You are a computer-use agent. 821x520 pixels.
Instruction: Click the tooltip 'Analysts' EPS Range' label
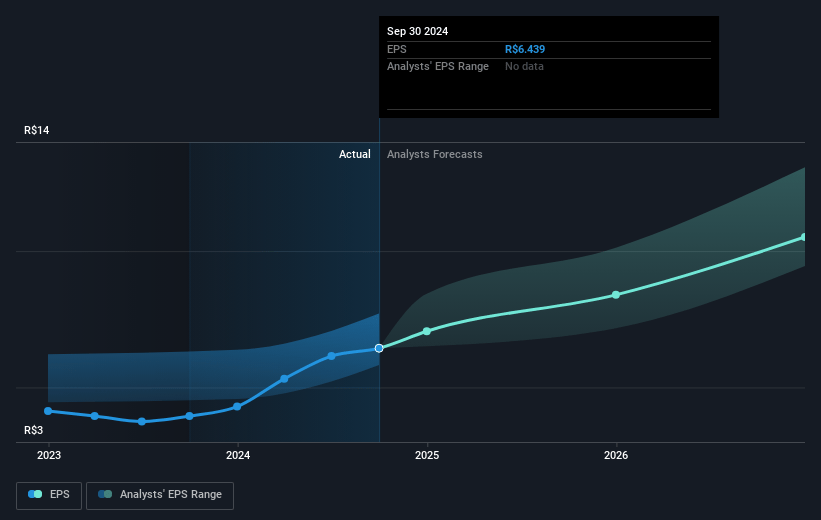click(438, 67)
